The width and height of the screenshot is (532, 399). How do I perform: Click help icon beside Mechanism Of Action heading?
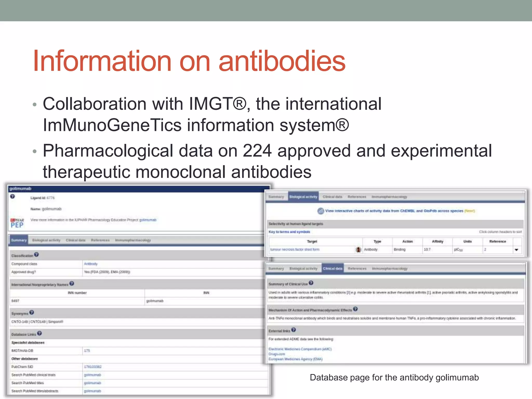355,309
